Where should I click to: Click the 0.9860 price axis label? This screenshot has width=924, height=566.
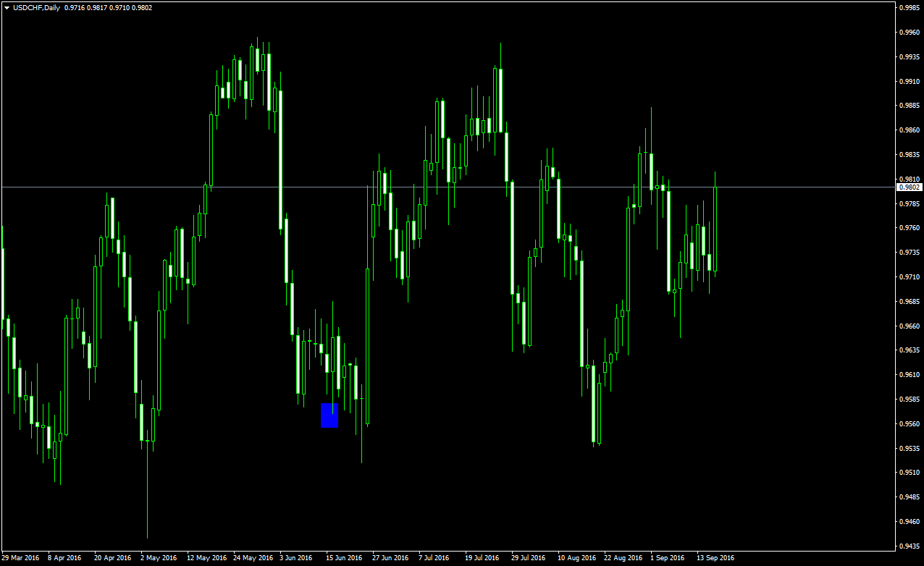pyautogui.click(x=910, y=130)
